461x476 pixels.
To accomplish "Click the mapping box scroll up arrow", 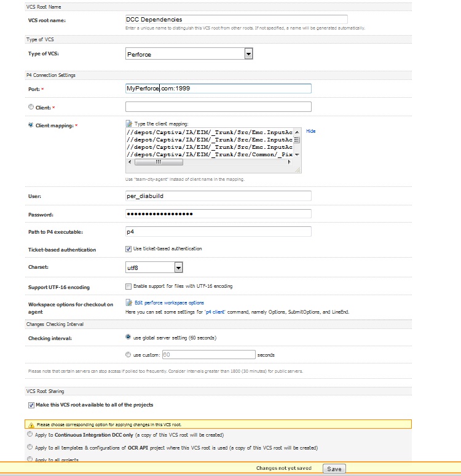I will [x=297, y=132].
